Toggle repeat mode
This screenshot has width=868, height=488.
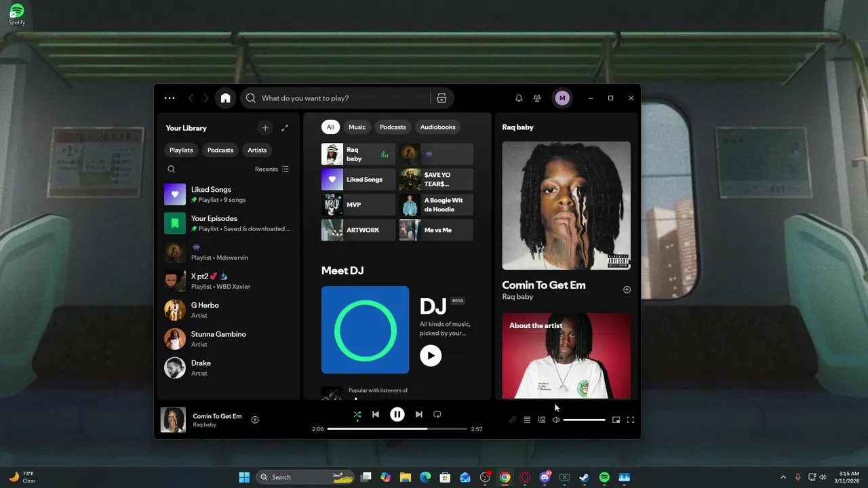click(437, 414)
